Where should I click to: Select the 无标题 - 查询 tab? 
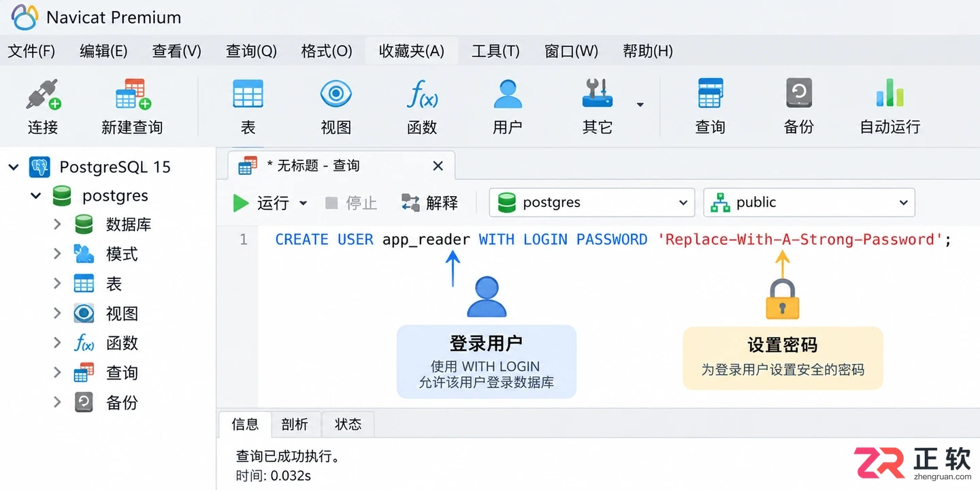click(341, 165)
